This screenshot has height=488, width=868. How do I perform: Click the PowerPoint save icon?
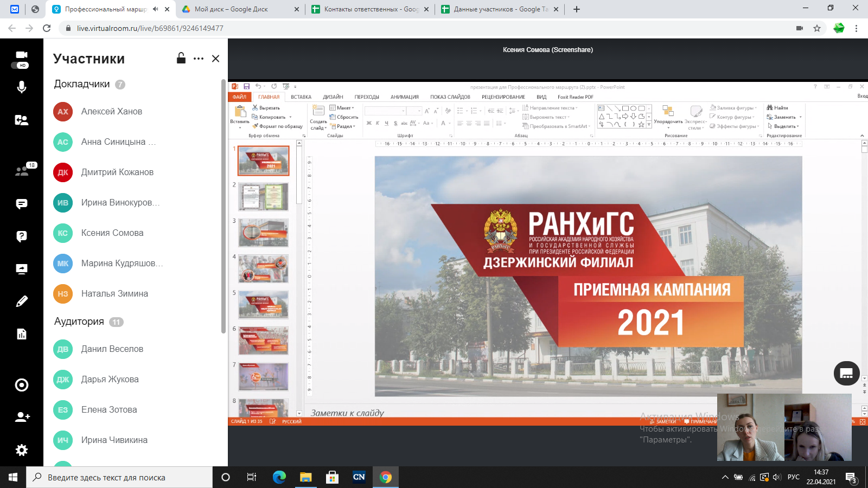[x=246, y=86]
